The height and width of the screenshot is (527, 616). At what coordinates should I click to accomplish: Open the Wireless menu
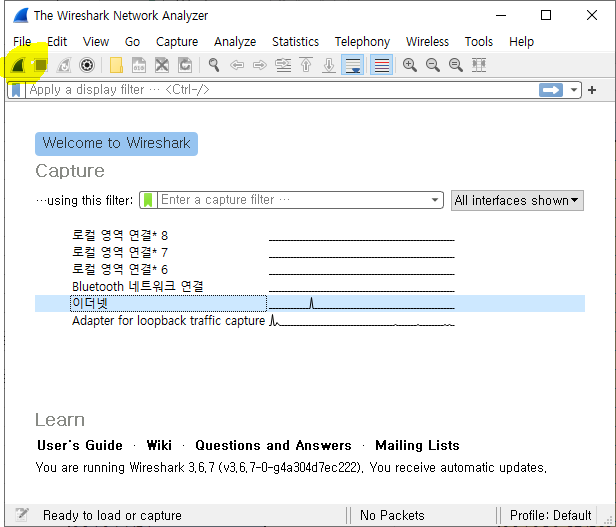[427, 42]
